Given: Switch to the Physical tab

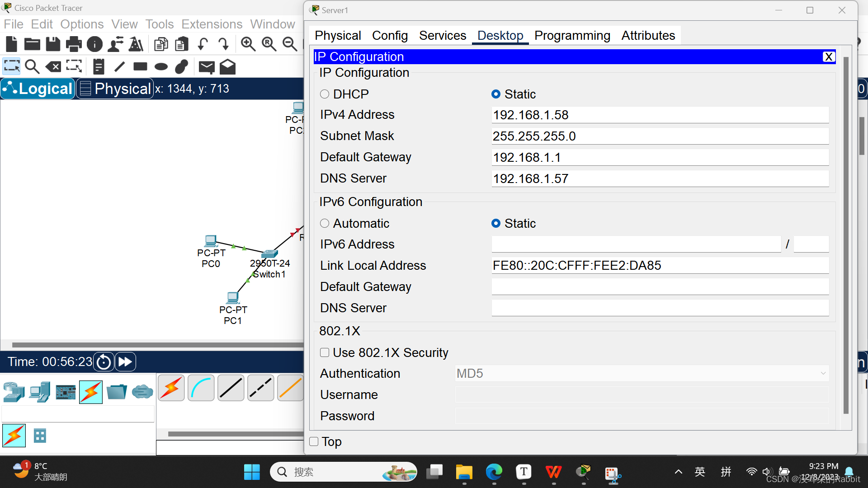Looking at the screenshot, I should tap(338, 35).
